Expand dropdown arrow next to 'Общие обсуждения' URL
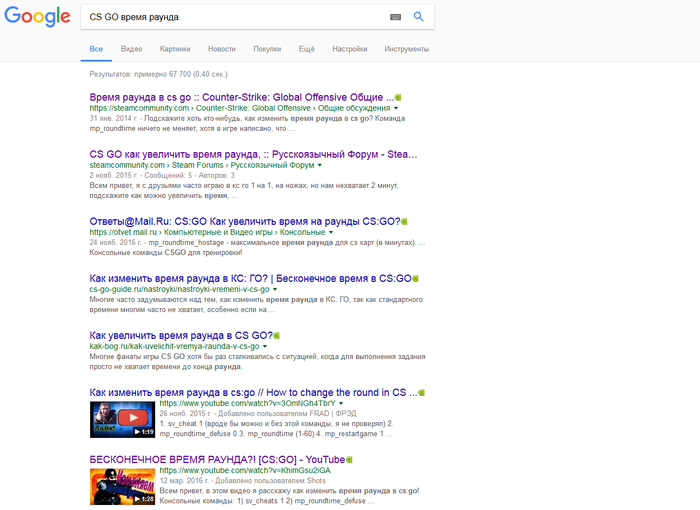The width and height of the screenshot is (700, 510). (x=396, y=108)
